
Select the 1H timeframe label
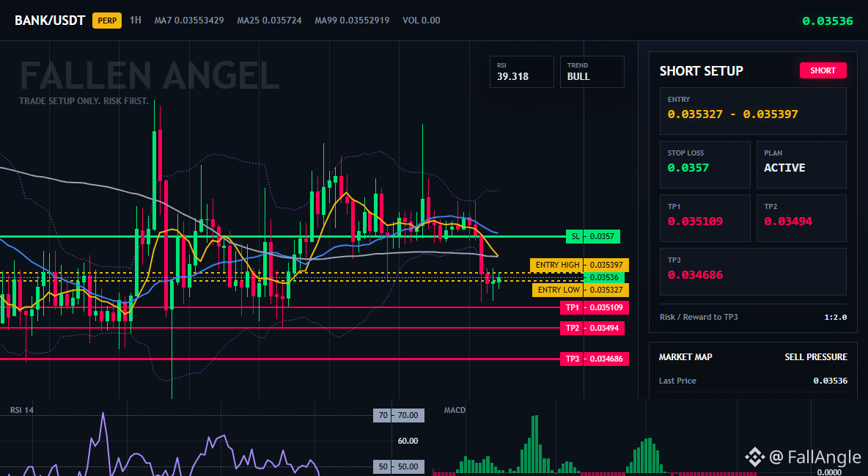click(x=136, y=21)
